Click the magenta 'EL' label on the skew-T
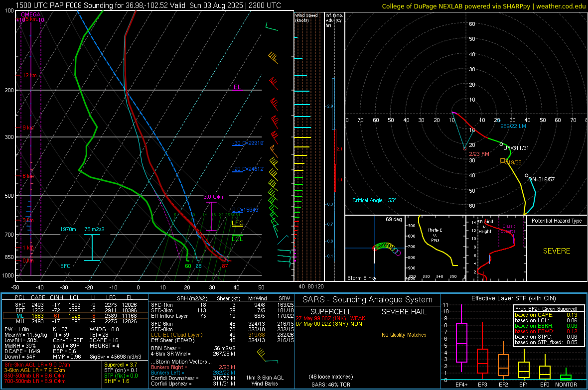Screen dimensions: 588x390 click(237, 87)
